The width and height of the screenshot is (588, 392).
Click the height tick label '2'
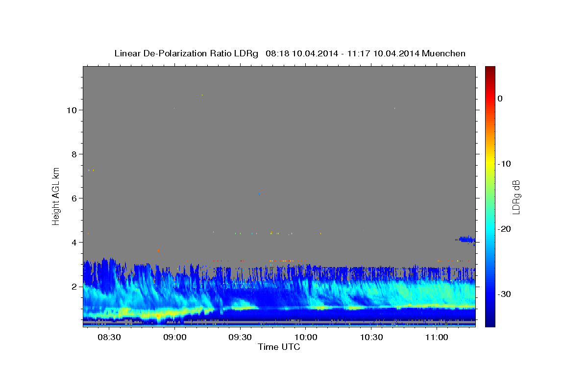click(x=74, y=286)
